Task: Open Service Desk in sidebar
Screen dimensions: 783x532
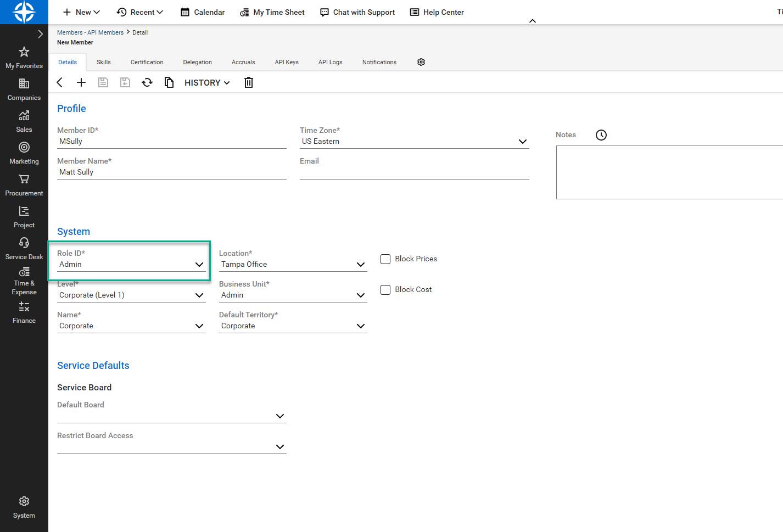Action: pos(24,249)
